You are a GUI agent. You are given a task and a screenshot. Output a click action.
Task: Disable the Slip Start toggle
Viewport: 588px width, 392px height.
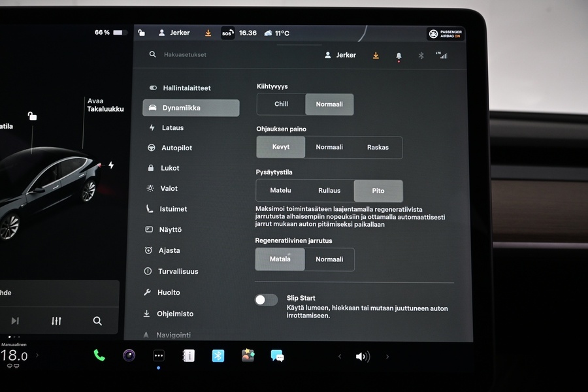click(266, 299)
